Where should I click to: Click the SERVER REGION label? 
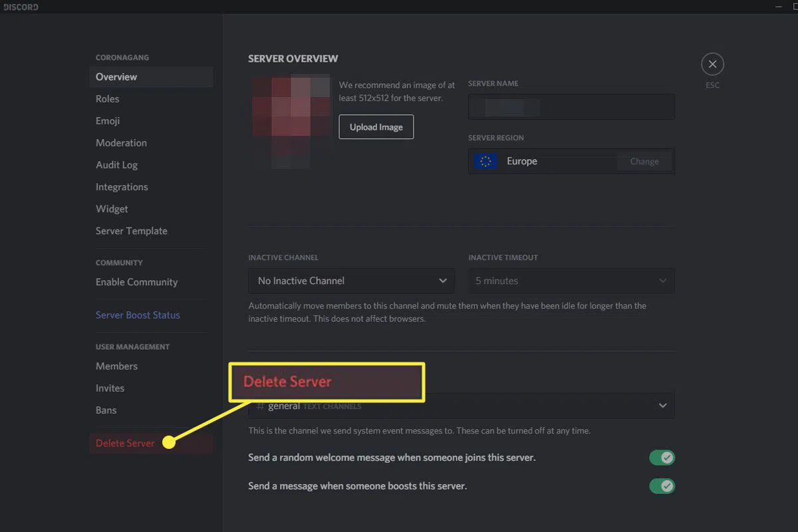pyautogui.click(x=496, y=138)
